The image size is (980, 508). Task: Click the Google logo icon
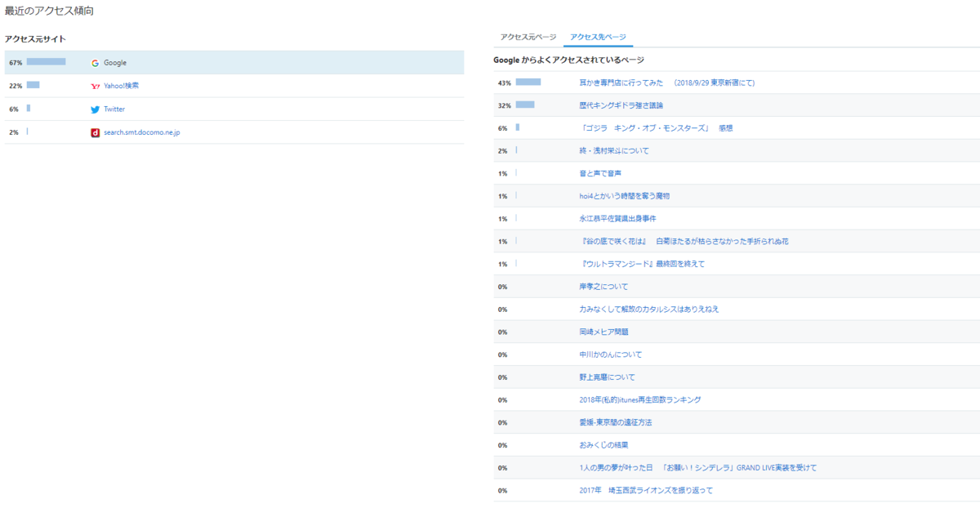(95, 63)
